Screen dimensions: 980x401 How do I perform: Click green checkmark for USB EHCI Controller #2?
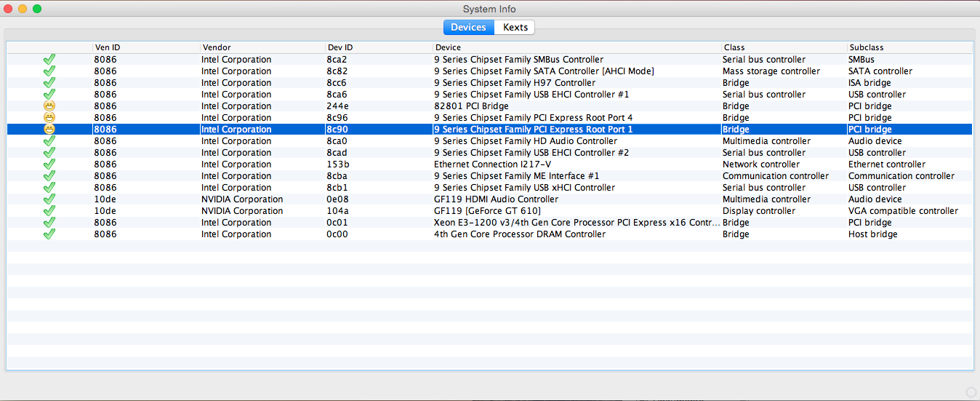(49, 153)
